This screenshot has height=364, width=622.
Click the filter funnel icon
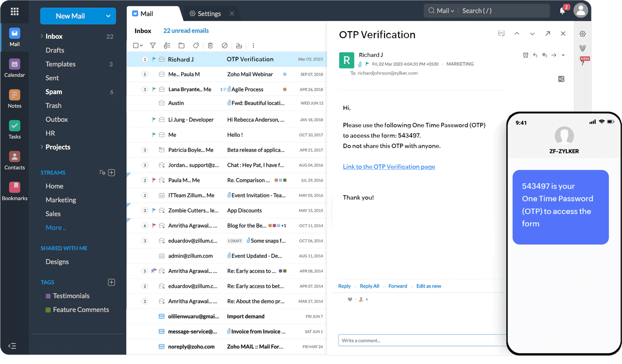pos(153,45)
